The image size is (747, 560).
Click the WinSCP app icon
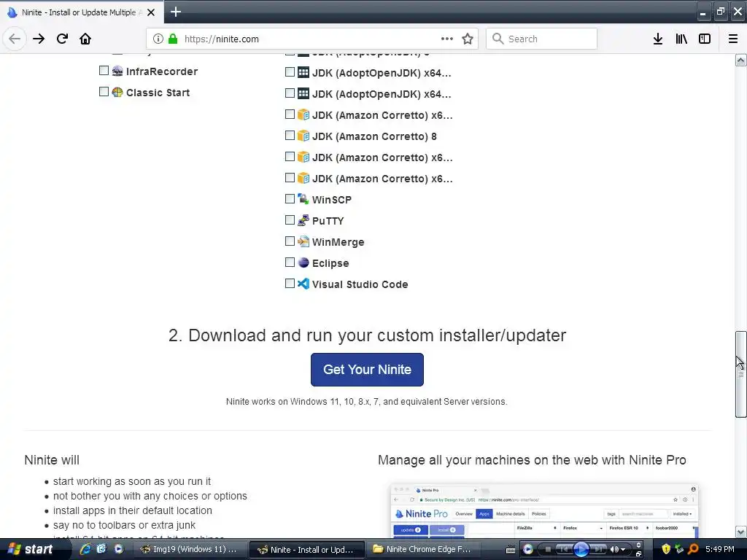[303, 199]
